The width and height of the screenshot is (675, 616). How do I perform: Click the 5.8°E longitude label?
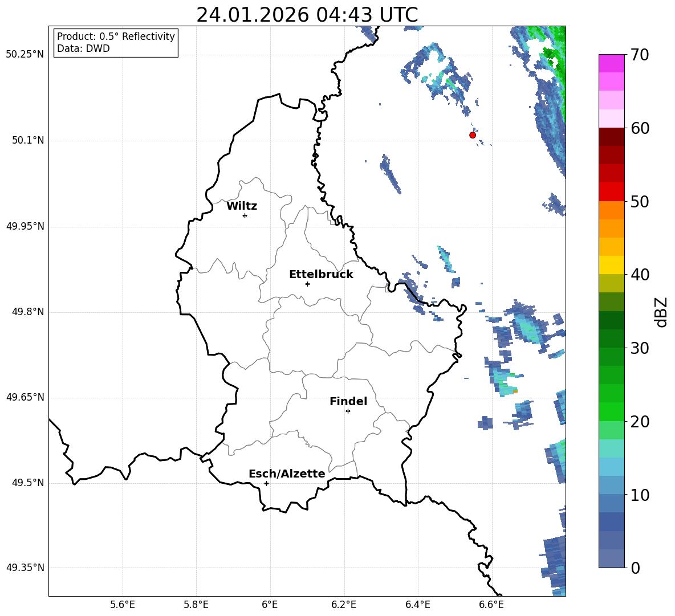click(x=196, y=605)
